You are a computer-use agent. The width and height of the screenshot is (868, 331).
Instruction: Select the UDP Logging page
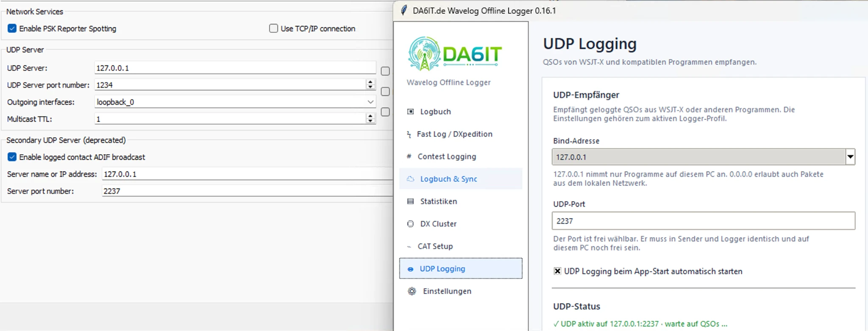click(461, 268)
